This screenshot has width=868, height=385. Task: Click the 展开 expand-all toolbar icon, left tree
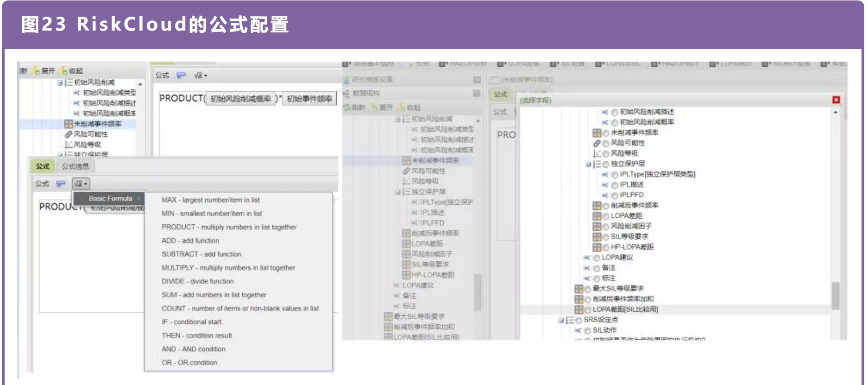pos(37,71)
